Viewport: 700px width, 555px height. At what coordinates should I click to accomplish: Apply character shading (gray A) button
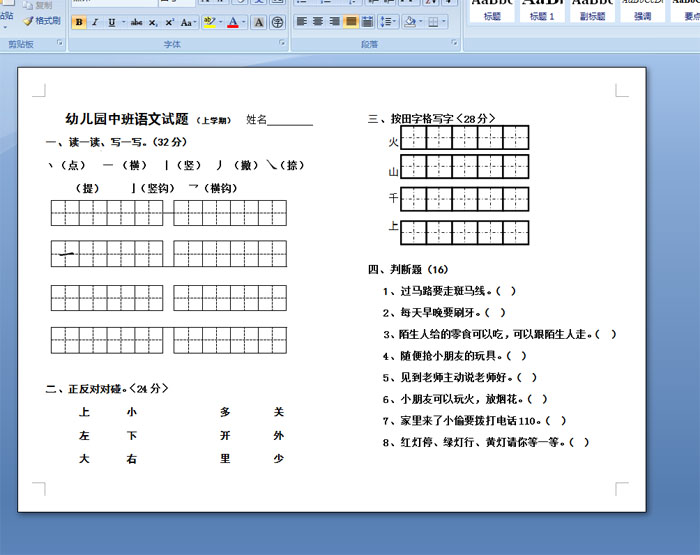258,22
